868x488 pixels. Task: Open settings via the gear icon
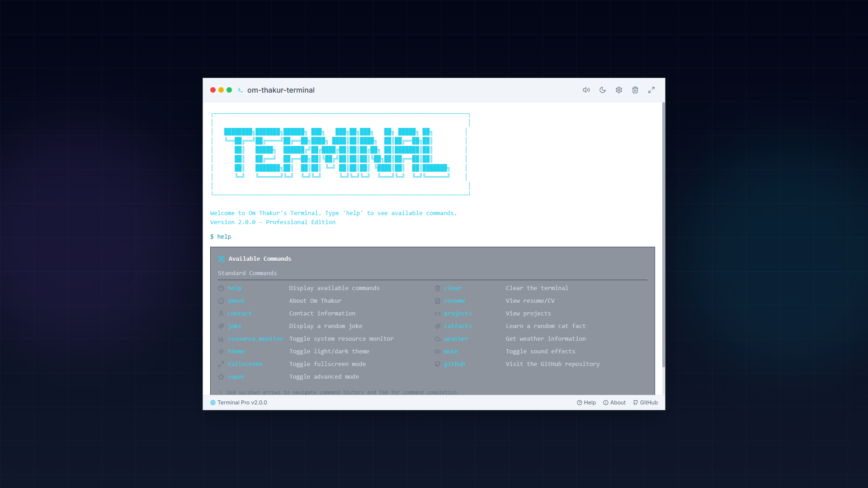pos(618,90)
